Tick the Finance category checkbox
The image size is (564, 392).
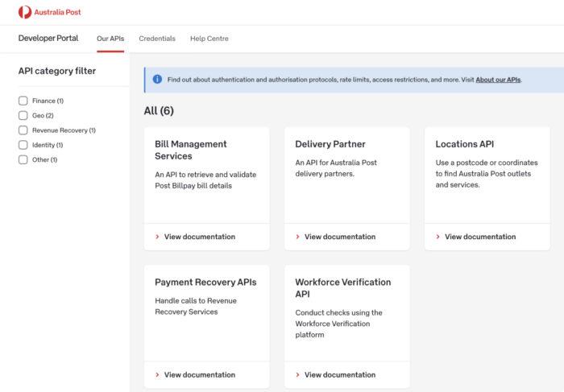23,101
